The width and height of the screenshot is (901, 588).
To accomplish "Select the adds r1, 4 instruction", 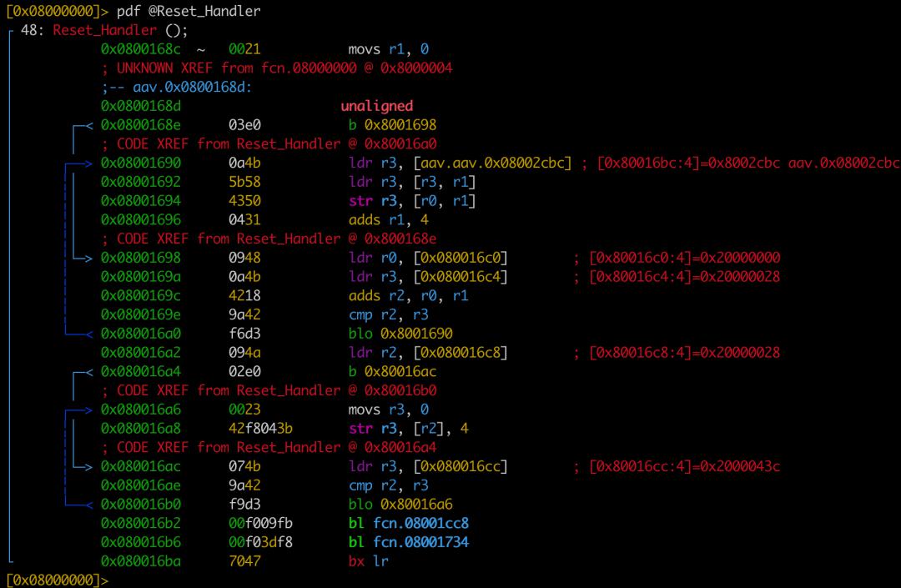I will [x=389, y=219].
